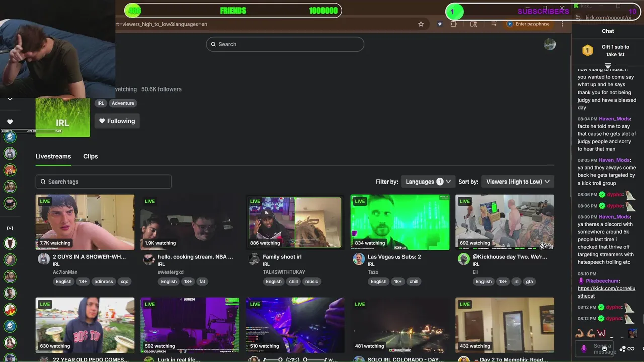Open the popout chat site info icon
The height and width of the screenshot is (362, 644).
tap(578, 18)
